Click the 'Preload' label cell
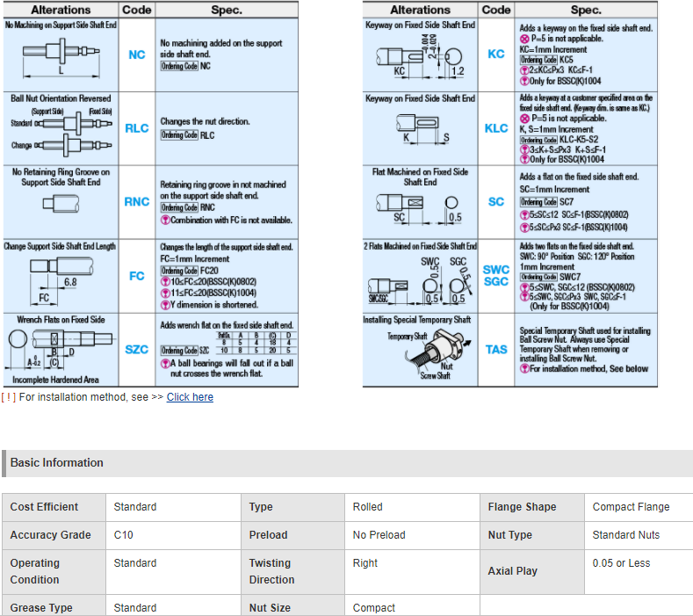The image size is (693, 616). pyautogui.click(x=292, y=535)
